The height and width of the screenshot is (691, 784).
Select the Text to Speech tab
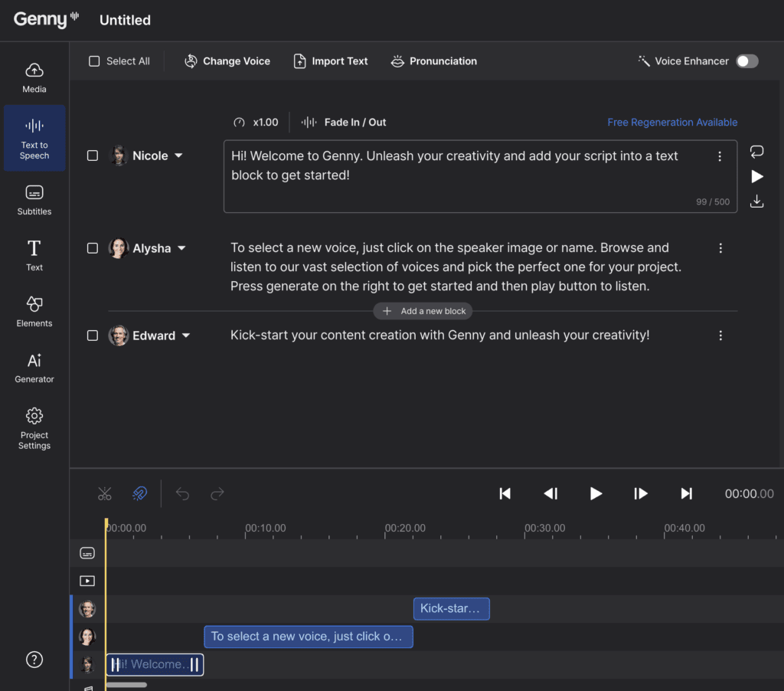[x=34, y=139]
